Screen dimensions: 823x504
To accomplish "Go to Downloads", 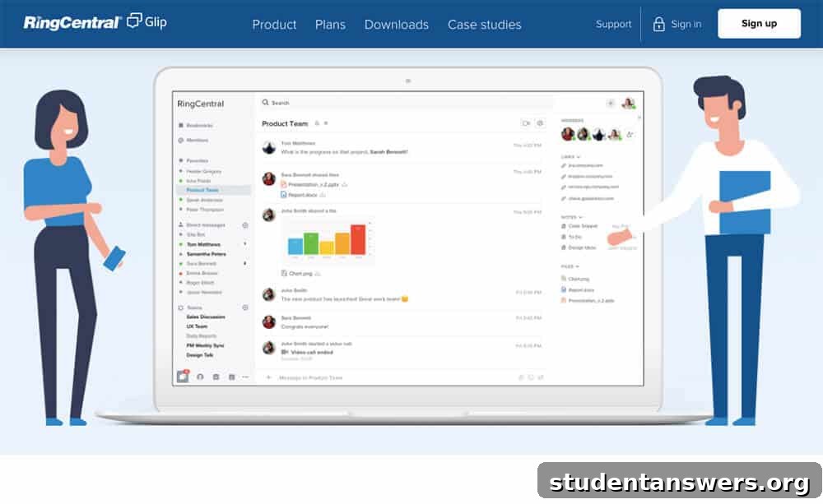I will pyautogui.click(x=397, y=25).
